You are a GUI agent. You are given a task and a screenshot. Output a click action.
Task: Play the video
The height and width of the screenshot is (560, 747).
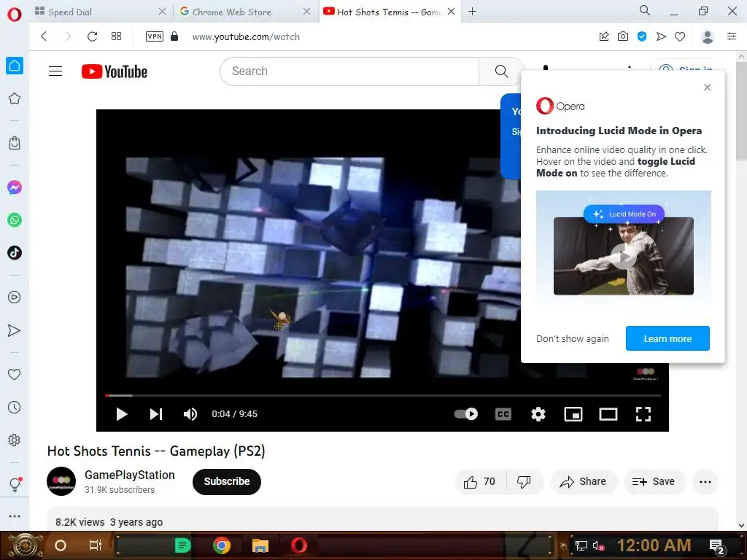[x=122, y=414]
